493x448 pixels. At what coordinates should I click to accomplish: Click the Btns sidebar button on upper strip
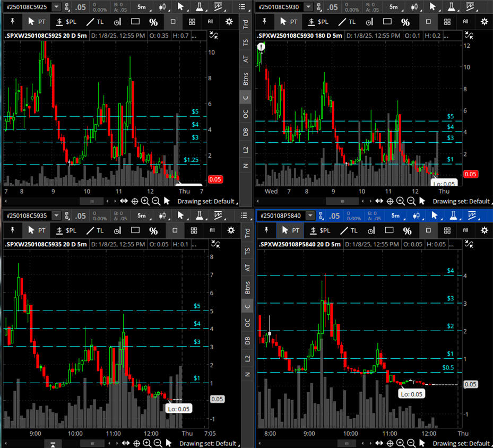tap(246, 79)
